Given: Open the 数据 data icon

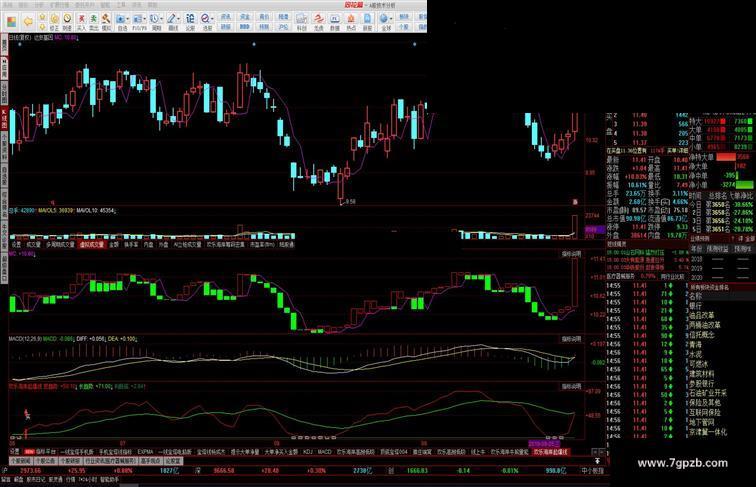Looking at the screenshot, I should pos(335,22).
